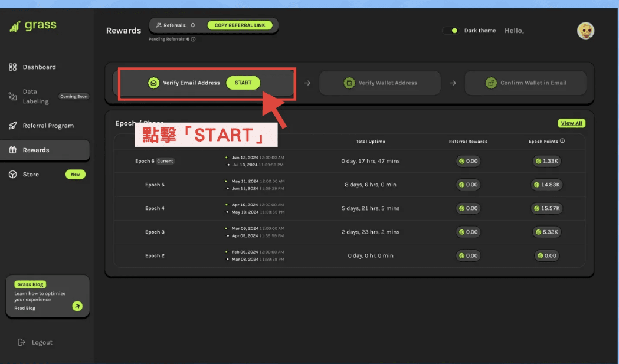Click the Epoch 6 row label
The image size is (619, 364).
(x=145, y=161)
